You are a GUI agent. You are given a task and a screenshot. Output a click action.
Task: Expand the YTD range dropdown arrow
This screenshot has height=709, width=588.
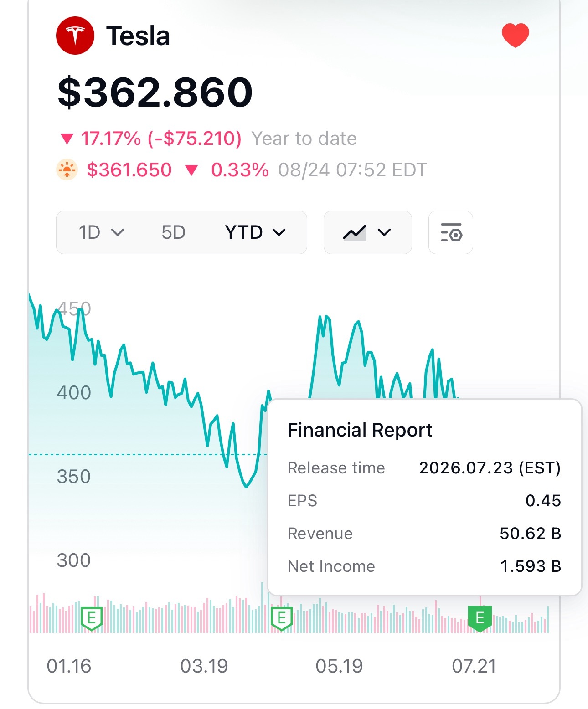click(279, 232)
